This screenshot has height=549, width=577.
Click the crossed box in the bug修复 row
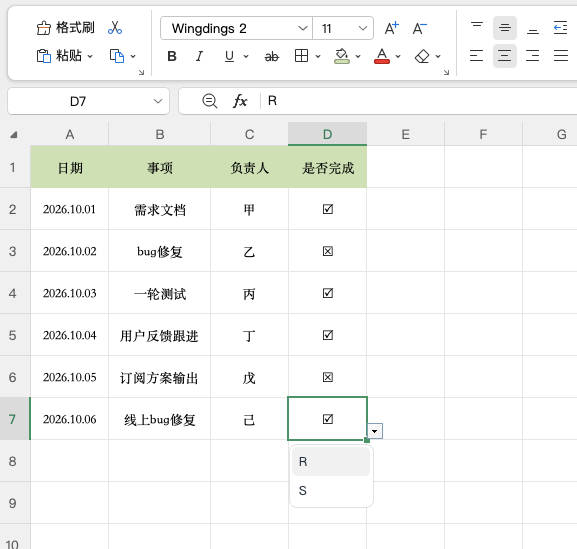328,251
